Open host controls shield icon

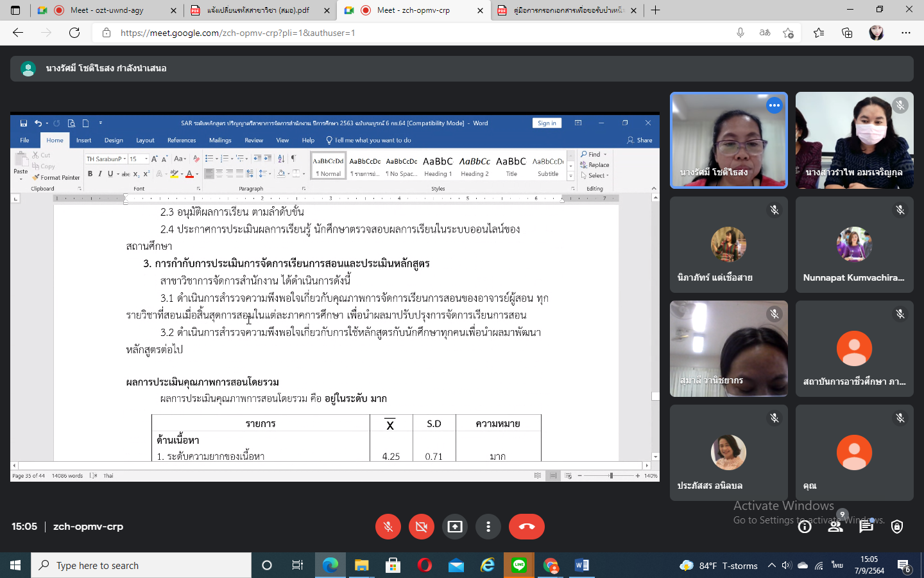(897, 527)
